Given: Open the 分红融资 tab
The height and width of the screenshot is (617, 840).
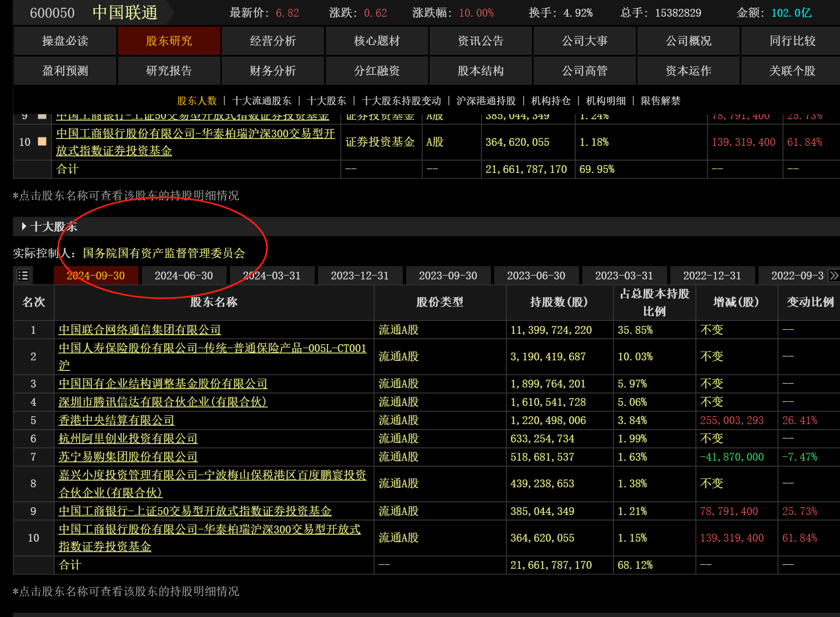Looking at the screenshot, I should click(x=377, y=71).
